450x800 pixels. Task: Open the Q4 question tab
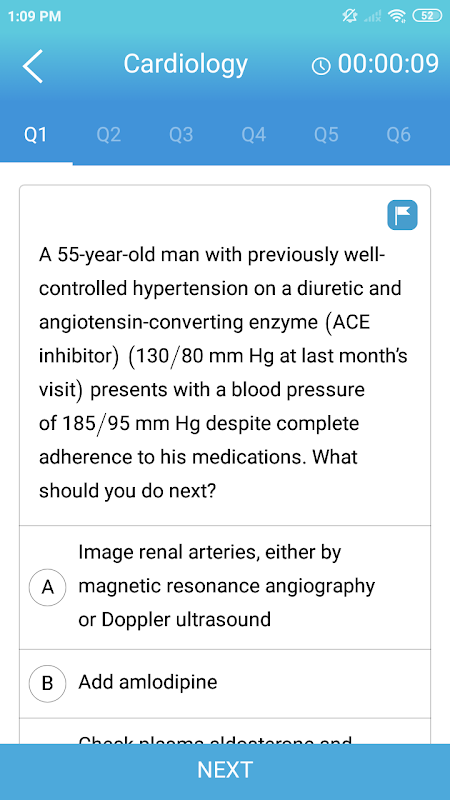[x=254, y=135]
